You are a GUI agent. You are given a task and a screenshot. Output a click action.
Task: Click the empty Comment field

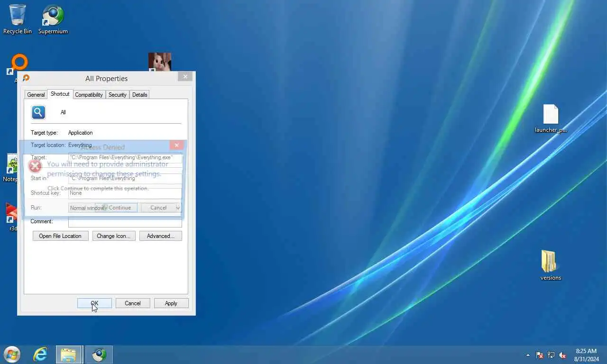(x=125, y=222)
